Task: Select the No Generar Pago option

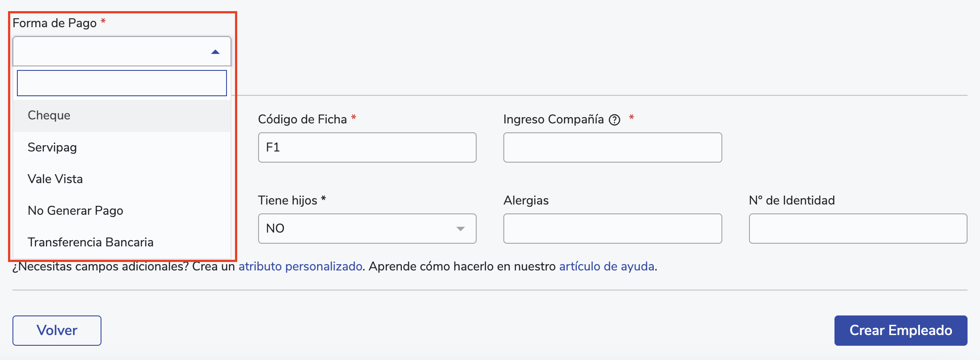Action: pyautogui.click(x=75, y=211)
